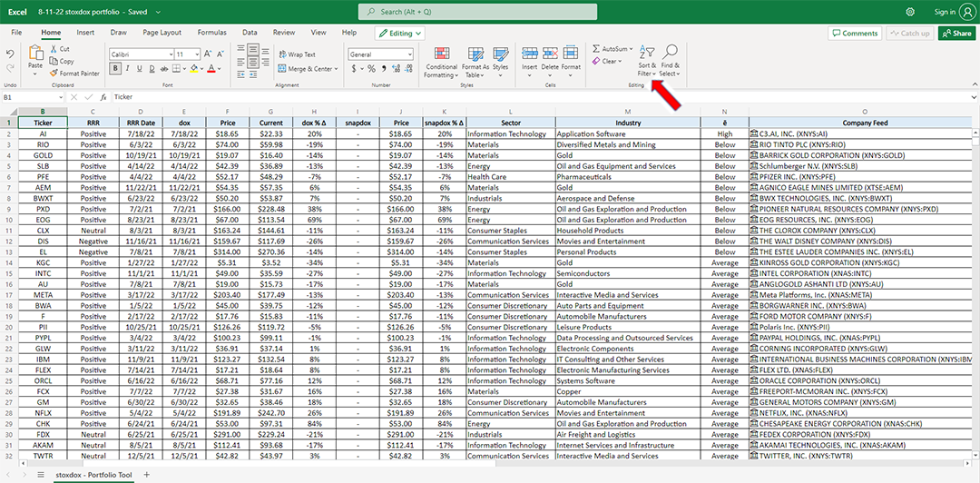Expand the Name Box dropdown
The image size is (980, 483).
61,98
